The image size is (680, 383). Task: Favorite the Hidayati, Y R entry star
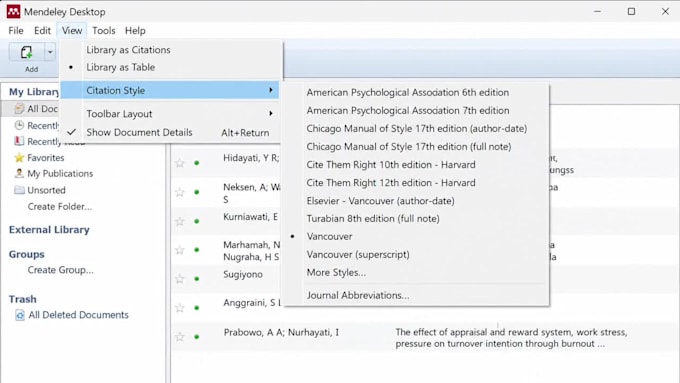point(180,163)
